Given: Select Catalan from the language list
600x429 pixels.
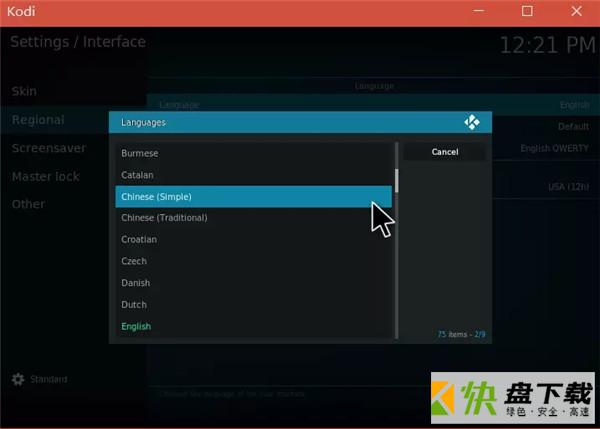Looking at the screenshot, I should [253, 175].
